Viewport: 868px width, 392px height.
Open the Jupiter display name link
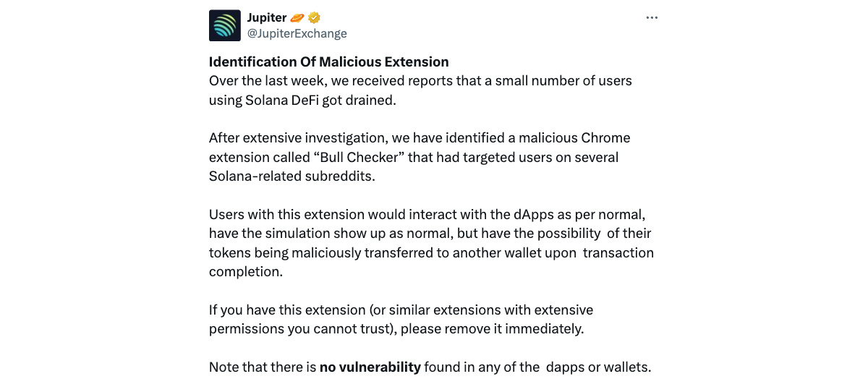[x=267, y=18]
